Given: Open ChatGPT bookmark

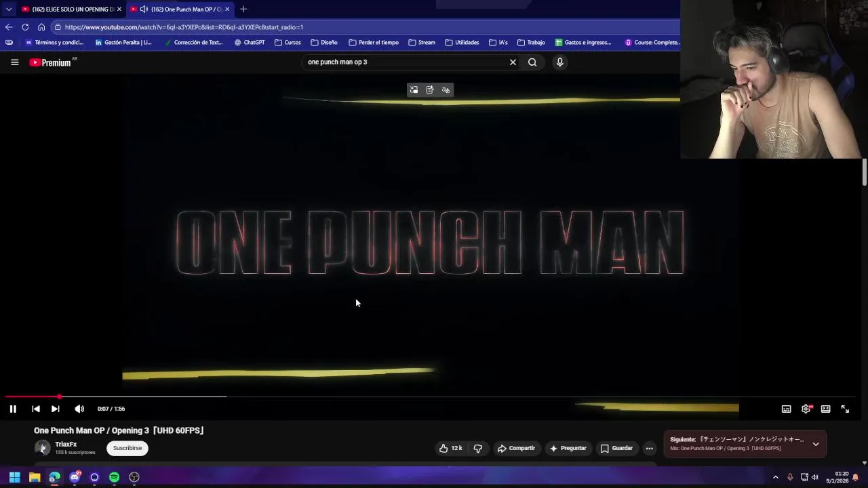Looking at the screenshot, I should point(250,42).
